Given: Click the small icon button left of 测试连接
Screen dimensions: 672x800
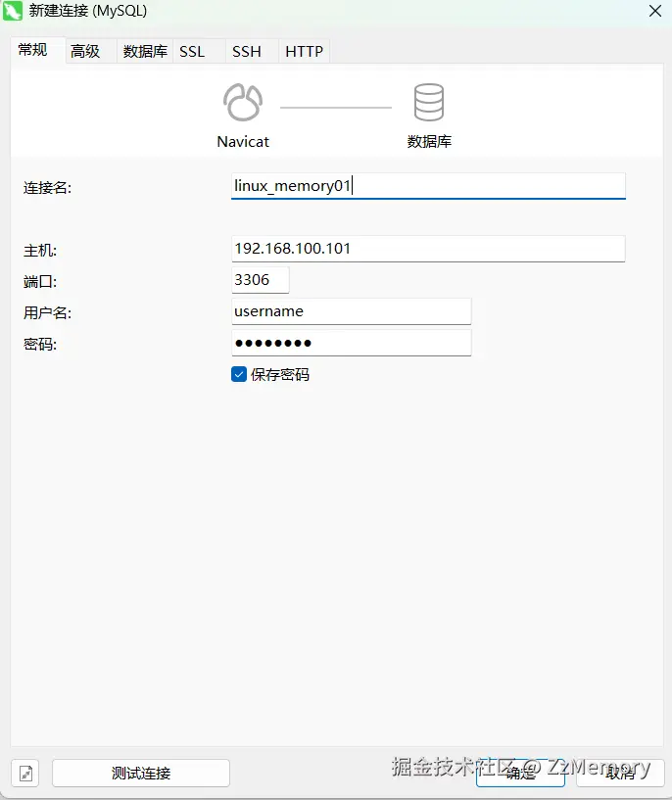Looking at the screenshot, I should [25, 773].
